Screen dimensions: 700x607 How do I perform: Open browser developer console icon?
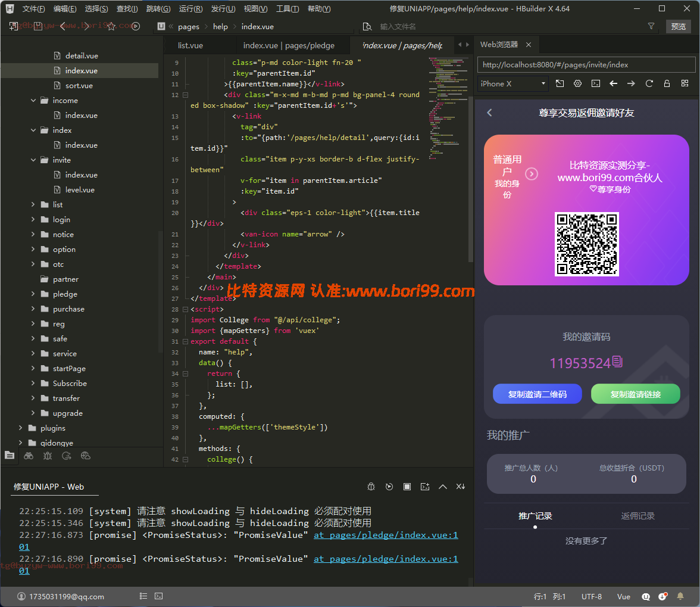[x=595, y=83]
